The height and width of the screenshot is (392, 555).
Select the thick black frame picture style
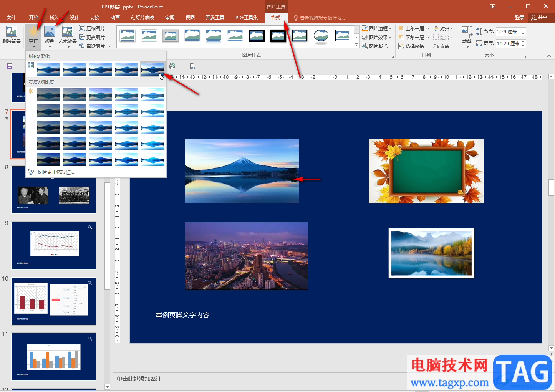278,36
